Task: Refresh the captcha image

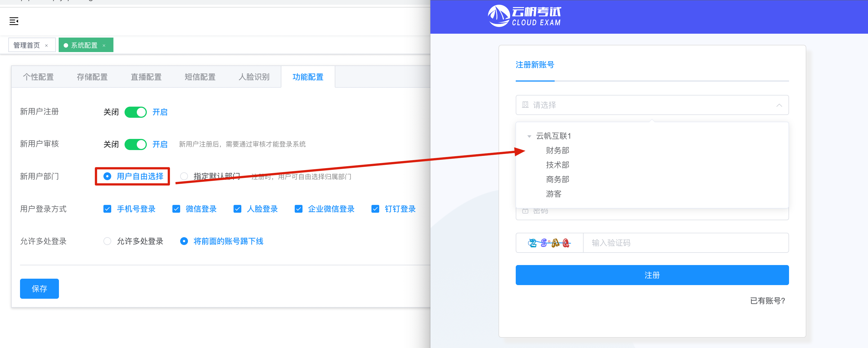Action: [x=549, y=243]
